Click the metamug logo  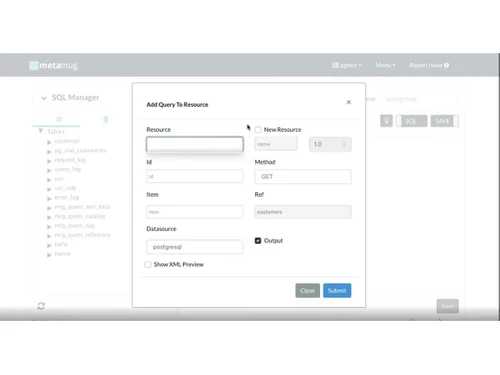pyautogui.click(x=53, y=65)
